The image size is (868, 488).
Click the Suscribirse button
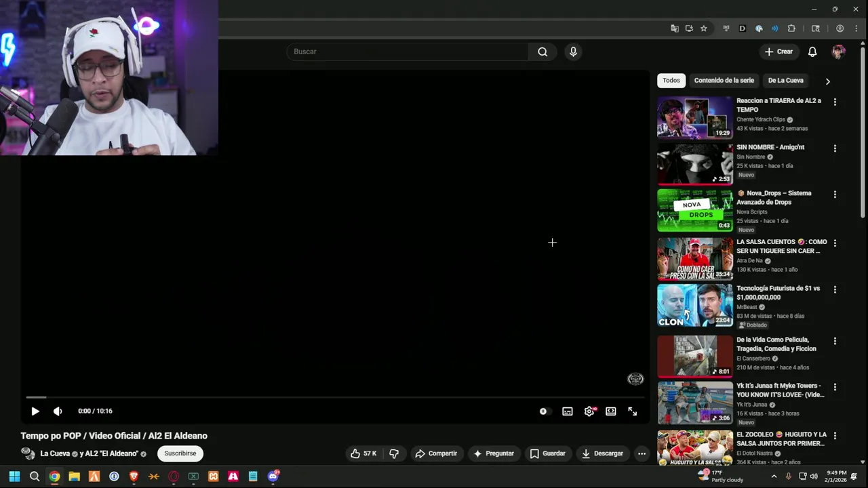[x=180, y=453]
